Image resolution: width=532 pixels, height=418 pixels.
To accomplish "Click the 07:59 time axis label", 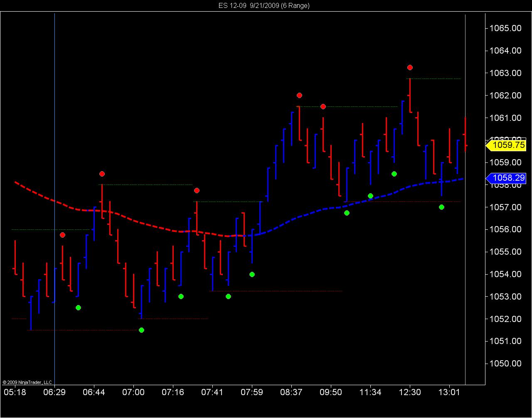I will point(252,392).
